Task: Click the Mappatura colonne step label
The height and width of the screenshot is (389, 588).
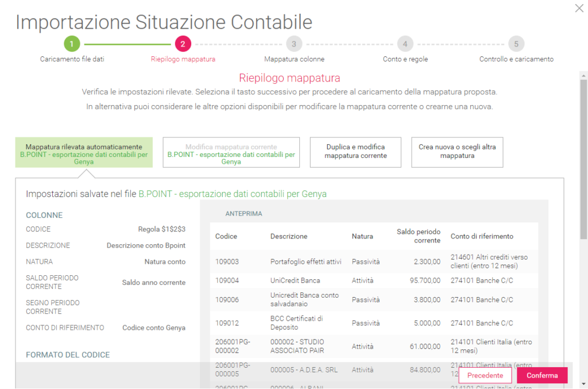Action: (295, 59)
